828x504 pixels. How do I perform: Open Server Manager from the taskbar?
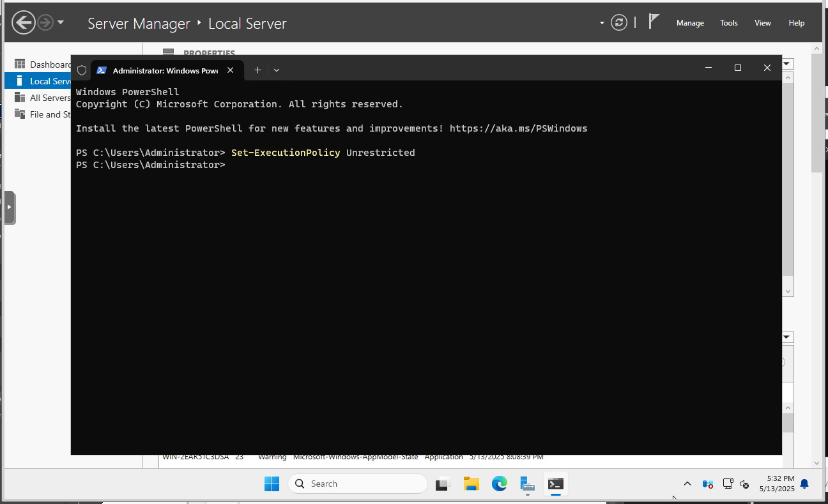(x=527, y=484)
